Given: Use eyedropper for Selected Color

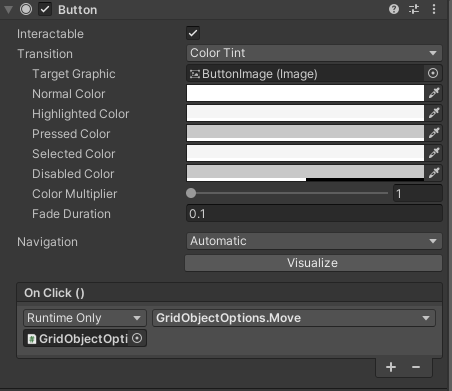Looking at the screenshot, I should 434,153.
